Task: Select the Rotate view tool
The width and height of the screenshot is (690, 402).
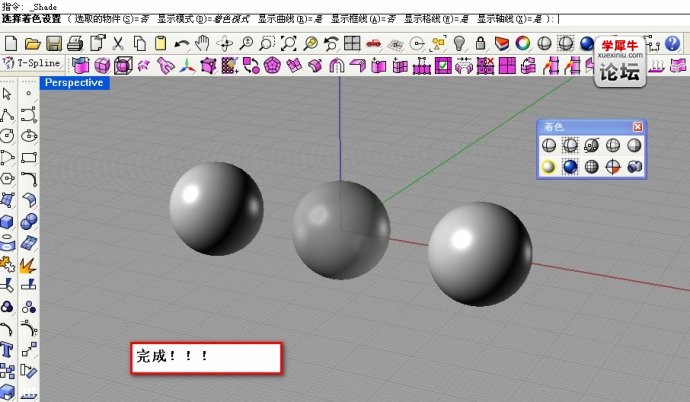Action: tap(224, 44)
